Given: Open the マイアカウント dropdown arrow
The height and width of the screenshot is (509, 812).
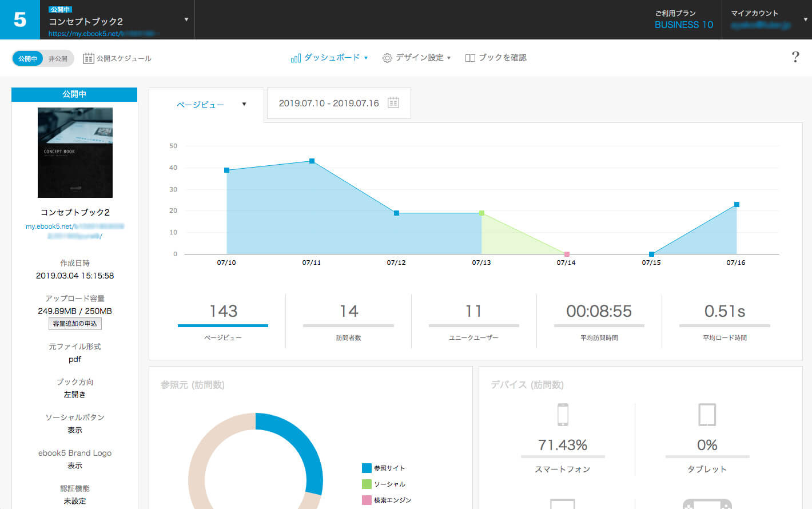Looking at the screenshot, I should [x=805, y=19].
